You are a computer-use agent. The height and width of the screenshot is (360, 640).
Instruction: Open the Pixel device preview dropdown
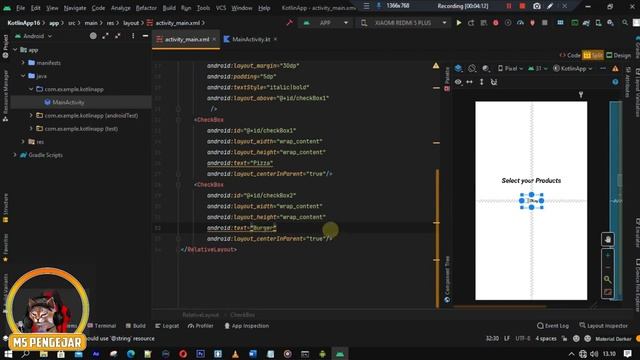point(511,69)
